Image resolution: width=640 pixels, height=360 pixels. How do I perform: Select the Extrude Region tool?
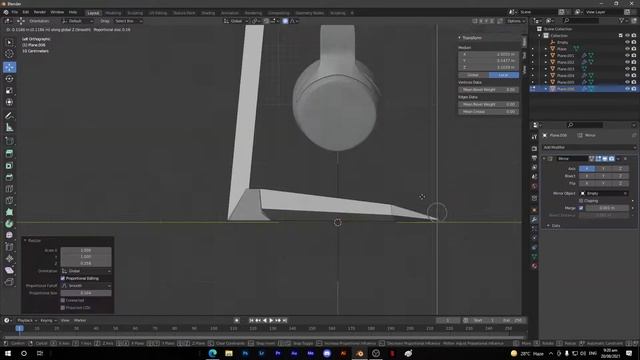(x=9, y=153)
